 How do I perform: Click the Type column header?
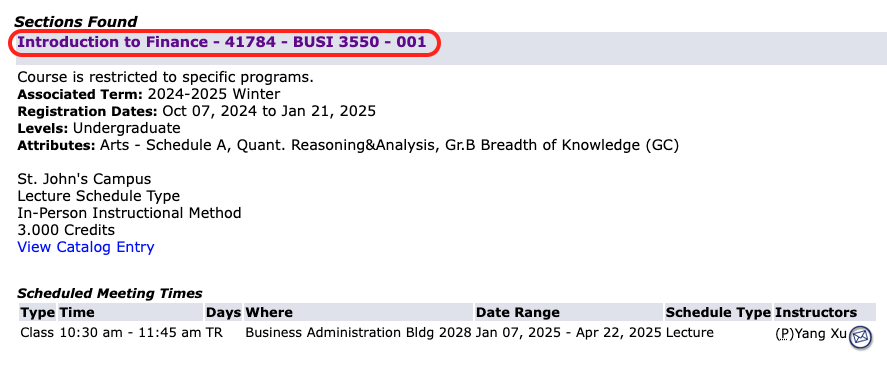click(x=38, y=312)
